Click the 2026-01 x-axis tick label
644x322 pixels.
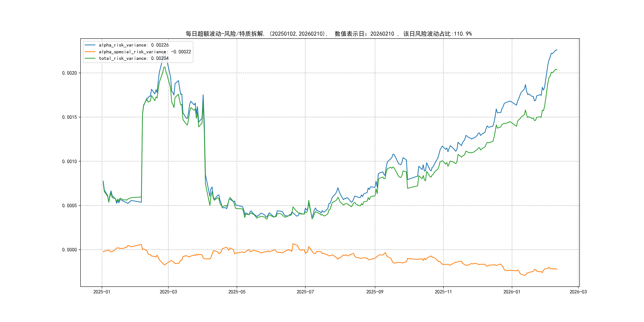[512, 292]
